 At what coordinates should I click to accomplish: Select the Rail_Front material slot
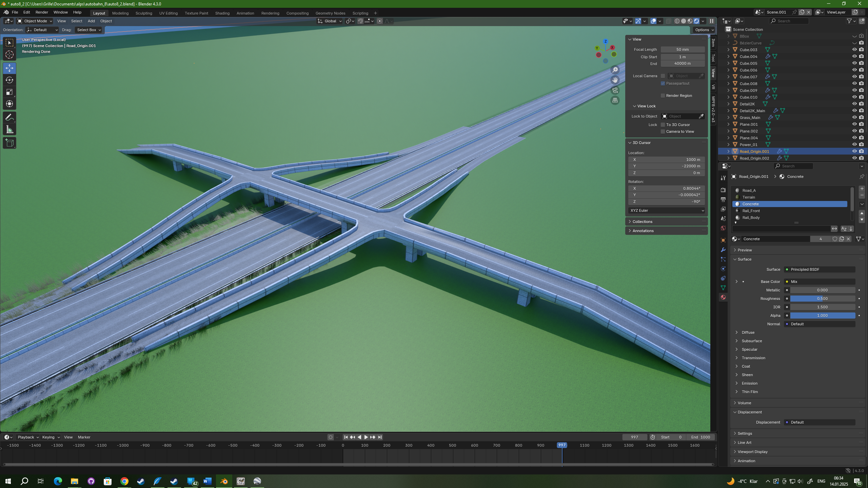(x=751, y=211)
